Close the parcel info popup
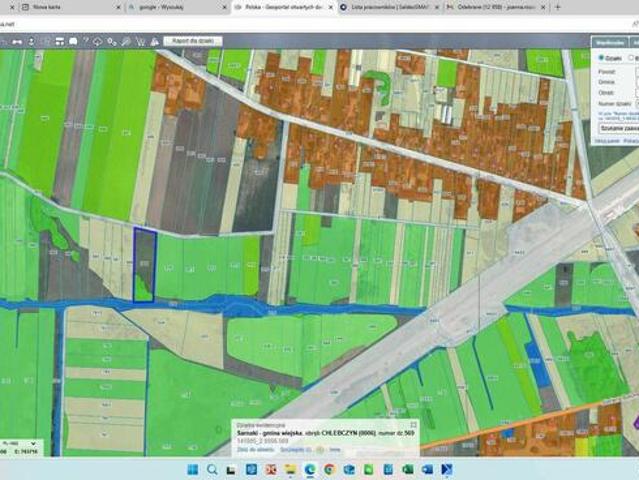This screenshot has height=480, width=639. (x=414, y=423)
